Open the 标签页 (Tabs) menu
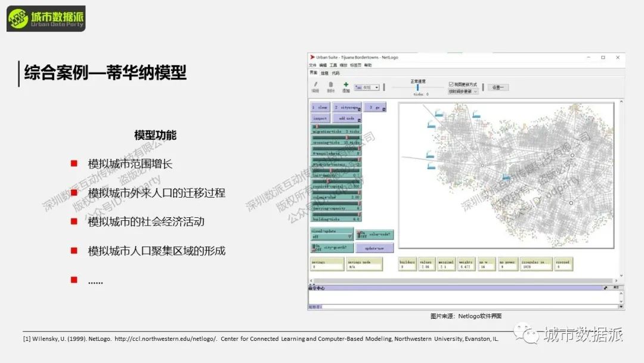Screen dimensions: 644x363 click(x=355, y=65)
